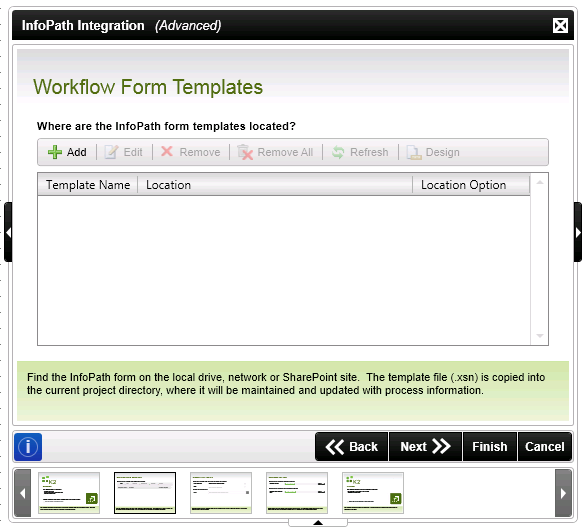Click the list scrollbar up arrow
The image size is (587, 529).
[x=539, y=182]
